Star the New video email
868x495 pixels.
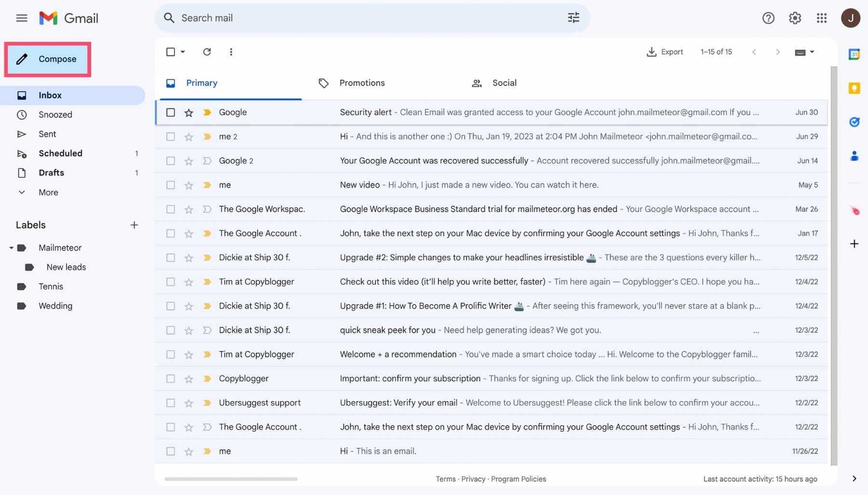pyautogui.click(x=189, y=185)
